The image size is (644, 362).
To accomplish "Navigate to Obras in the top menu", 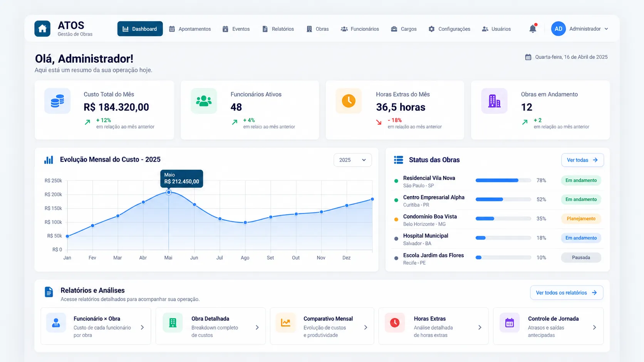I will coord(317,29).
